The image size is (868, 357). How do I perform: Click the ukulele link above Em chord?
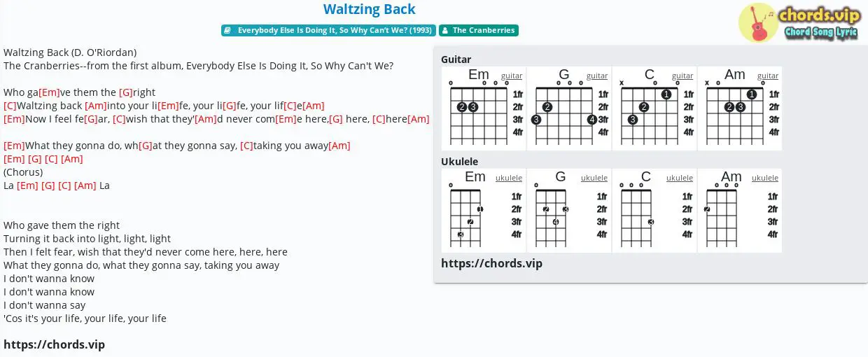coord(509,178)
